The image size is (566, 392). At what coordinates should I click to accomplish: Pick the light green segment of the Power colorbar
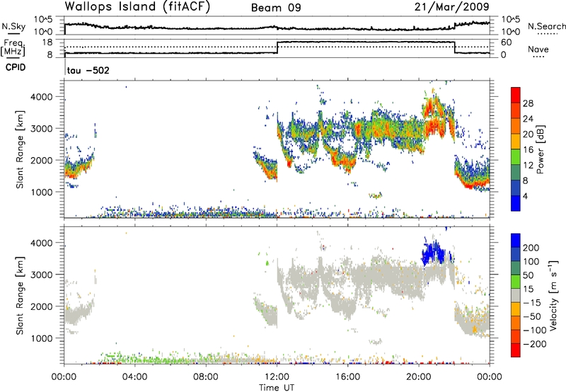pyautogui.click(x=516, y=156)
